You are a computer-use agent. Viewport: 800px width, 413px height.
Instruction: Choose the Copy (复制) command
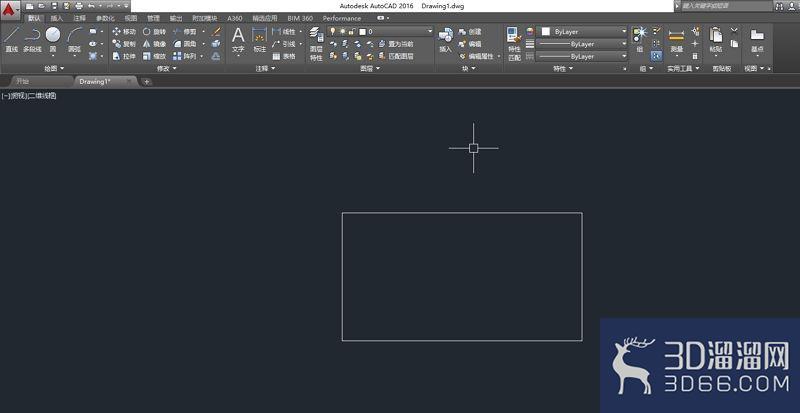point(124,44)
